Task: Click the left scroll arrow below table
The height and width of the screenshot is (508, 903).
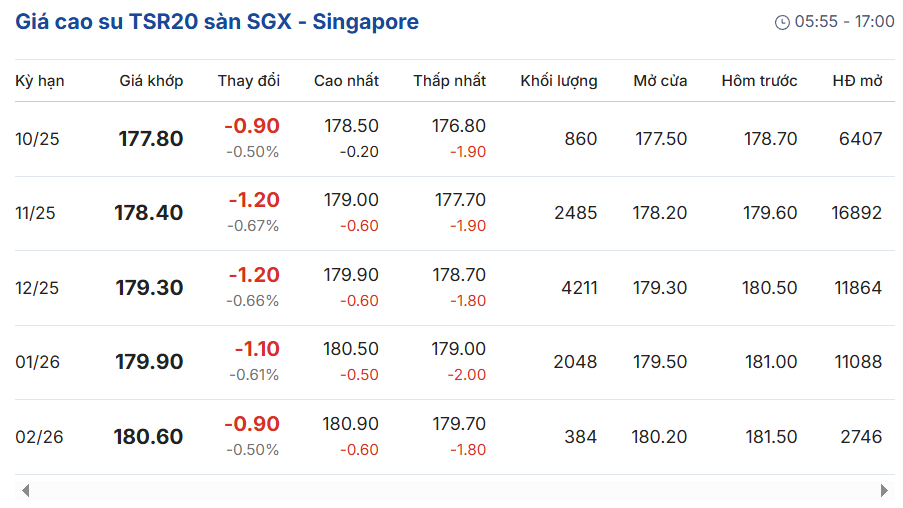Action: 25,490
